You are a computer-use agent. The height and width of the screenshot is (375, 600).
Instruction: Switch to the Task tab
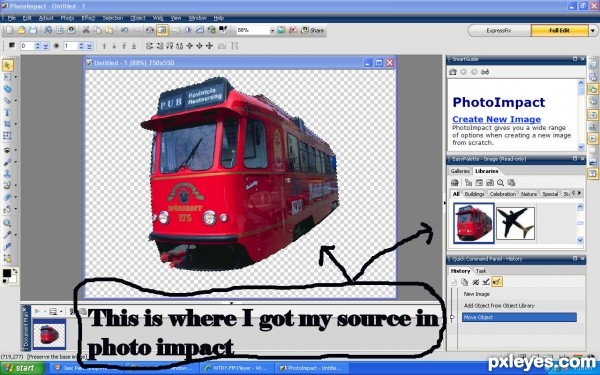(481, 271)
